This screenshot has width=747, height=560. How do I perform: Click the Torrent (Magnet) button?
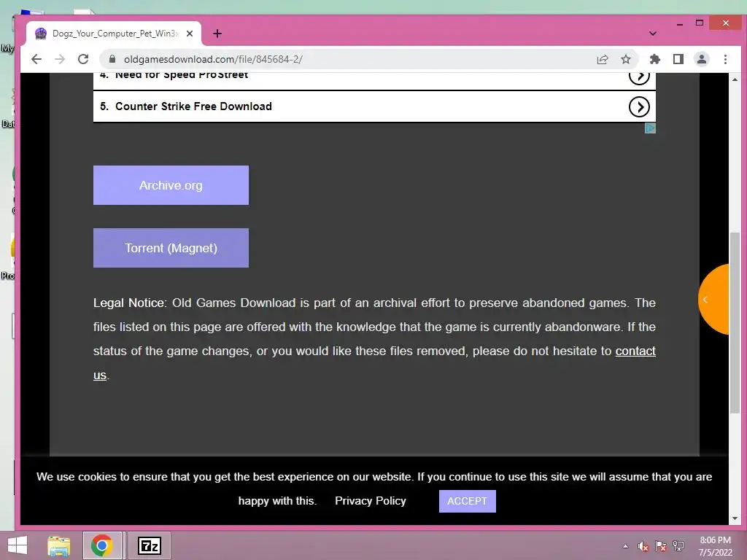[171, 248]
